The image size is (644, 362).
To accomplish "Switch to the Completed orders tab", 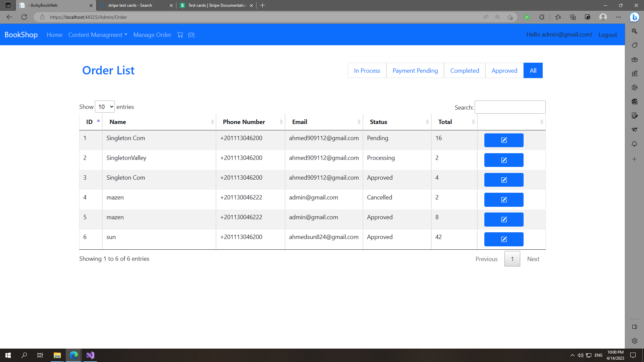I will (x=465, y=70).
